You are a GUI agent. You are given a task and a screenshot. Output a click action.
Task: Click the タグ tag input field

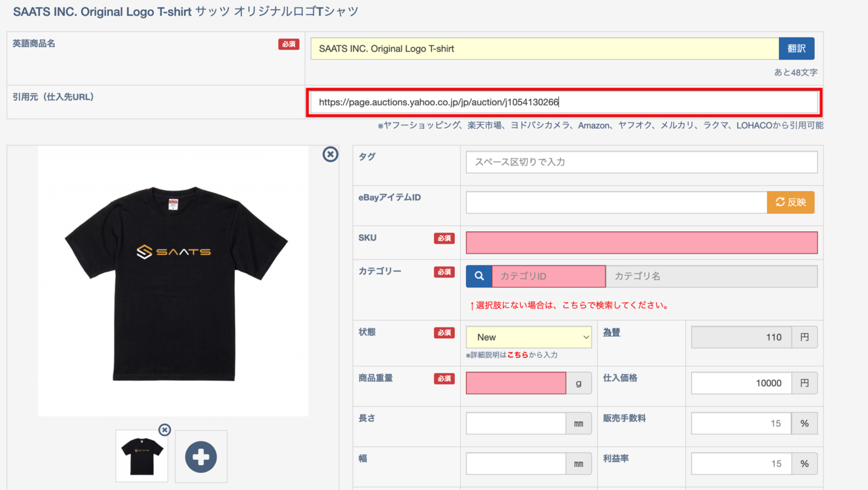click(x=641, y=162)
